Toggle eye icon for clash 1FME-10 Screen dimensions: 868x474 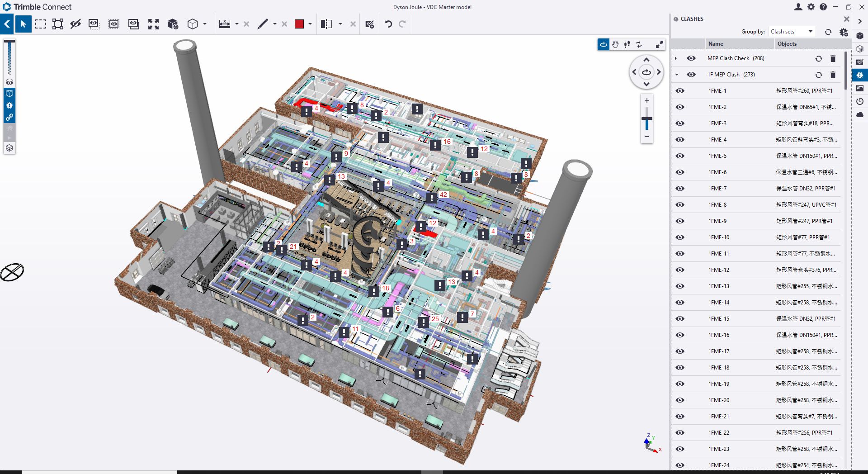tap(680, 237)
